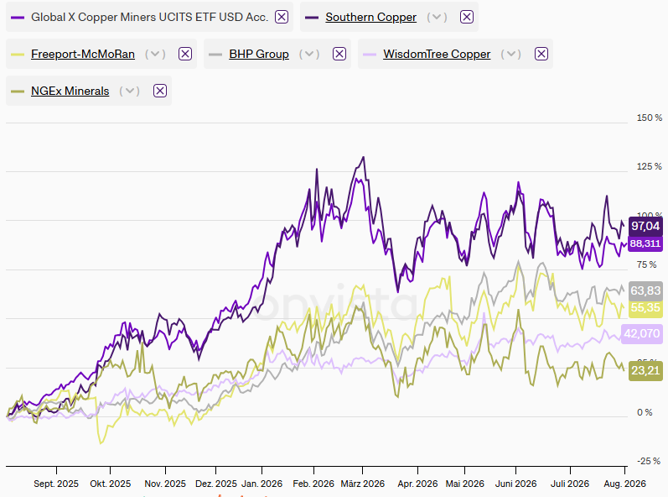The image size is (668, 497).
Task: Remove Global X Copper Miners ETF from chart
Action: [x=281, y=17]
